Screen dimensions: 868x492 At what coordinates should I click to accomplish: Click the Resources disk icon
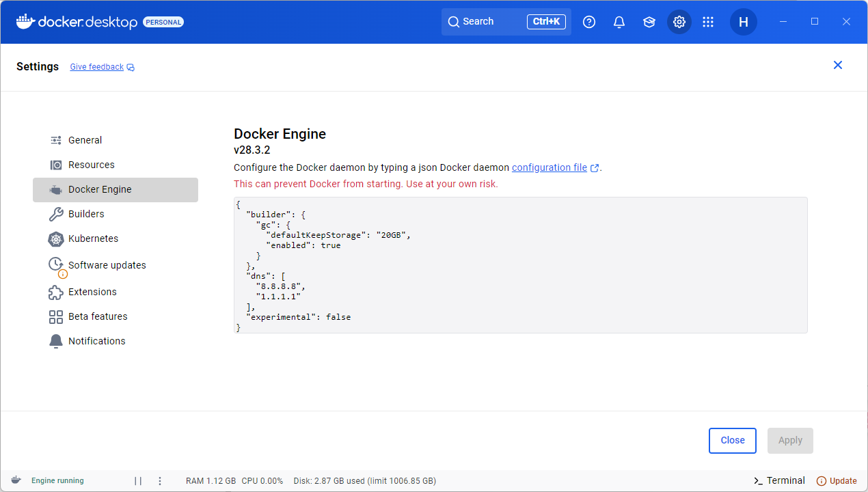click(x=56, y=165)
